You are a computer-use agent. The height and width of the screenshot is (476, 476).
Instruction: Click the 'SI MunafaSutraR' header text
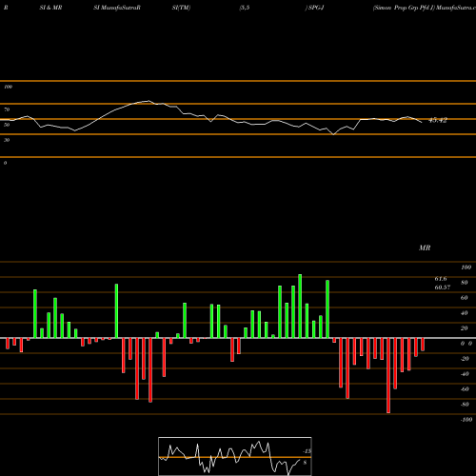tap(117, 8)
